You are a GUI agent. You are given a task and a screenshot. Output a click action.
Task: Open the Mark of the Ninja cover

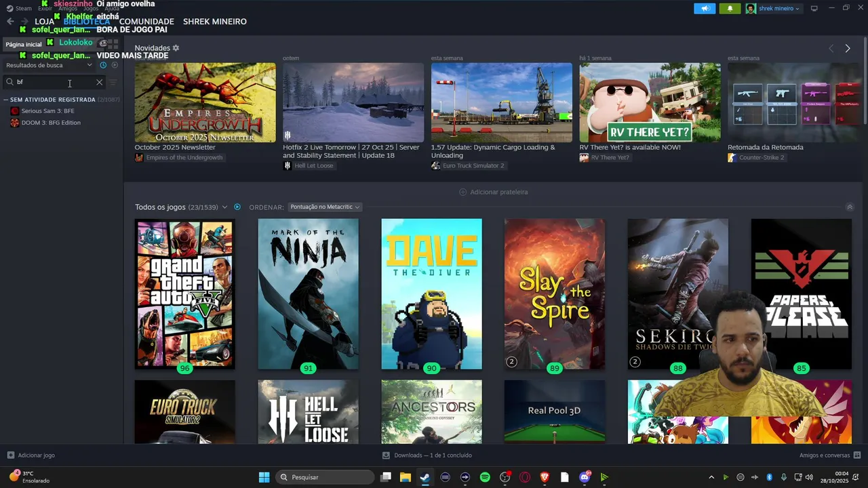[308, 293]
